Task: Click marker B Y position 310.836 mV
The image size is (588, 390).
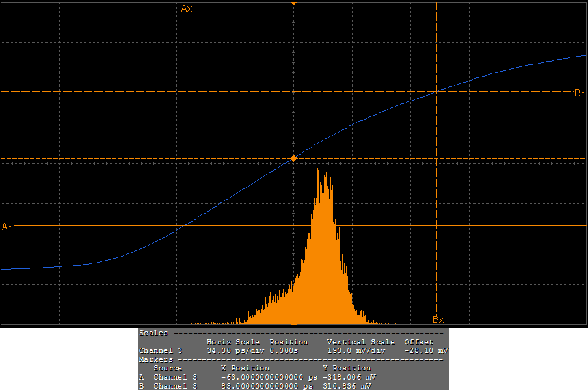Action: (347, 386)
